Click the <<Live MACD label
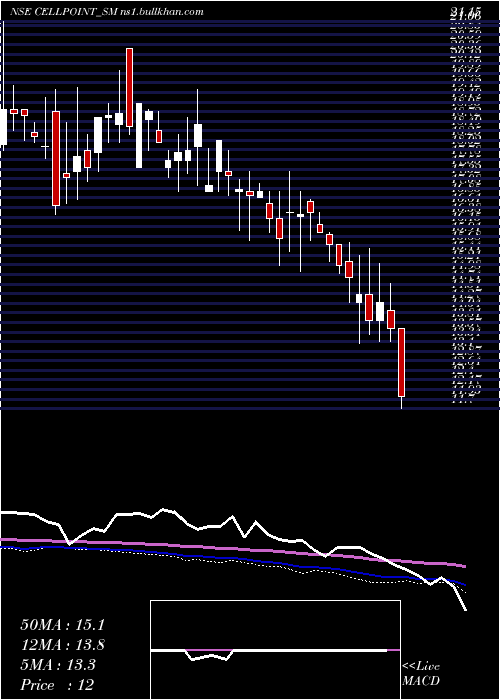Screen dimensions: 500x700 (x=421, y=674)
